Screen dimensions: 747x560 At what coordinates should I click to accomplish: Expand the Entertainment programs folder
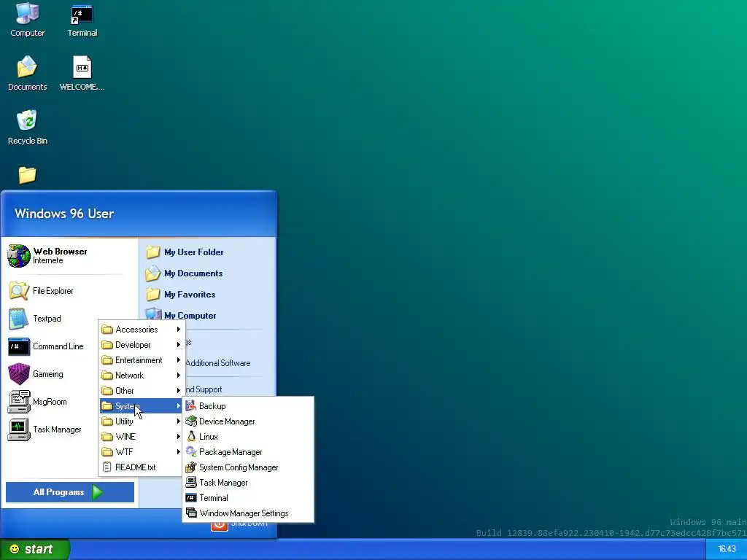(142, 360)
